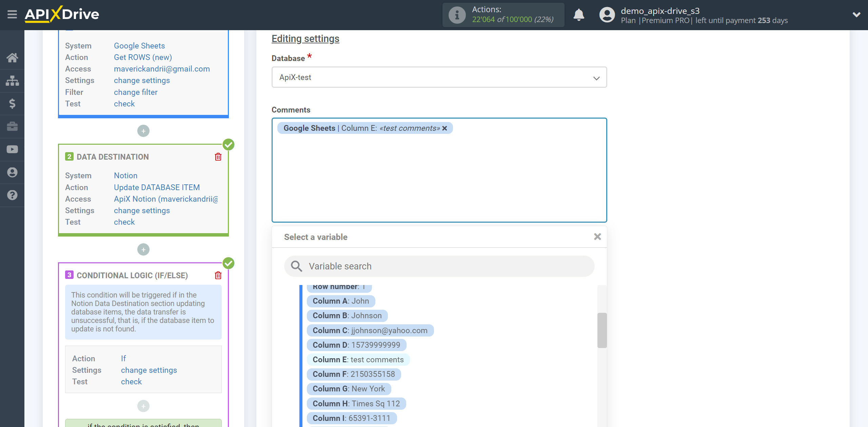Image resolution: width=868 pixels, height=427 pixels.
Task: Select variable Column I: 65391-3111
Action: 352,418
